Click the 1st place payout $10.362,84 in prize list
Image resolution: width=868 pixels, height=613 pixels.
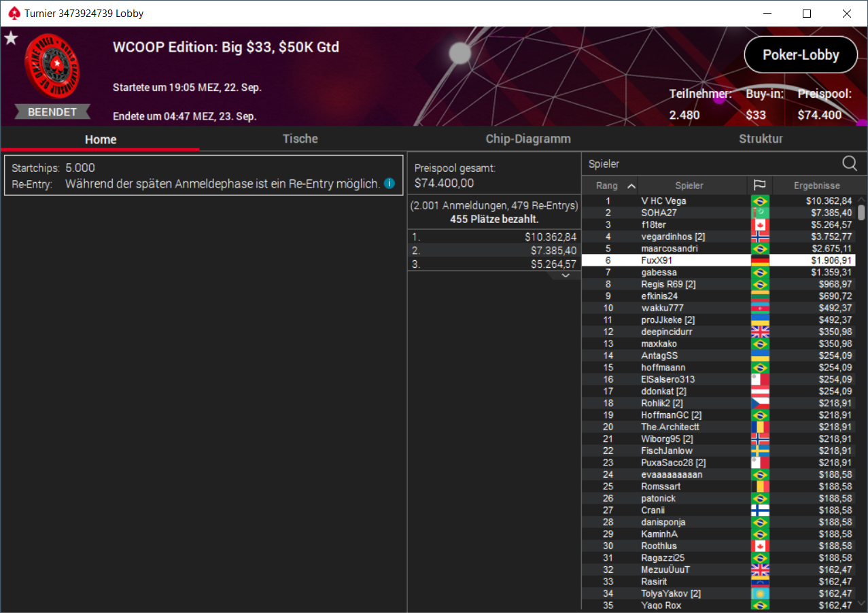pos(551,237)
